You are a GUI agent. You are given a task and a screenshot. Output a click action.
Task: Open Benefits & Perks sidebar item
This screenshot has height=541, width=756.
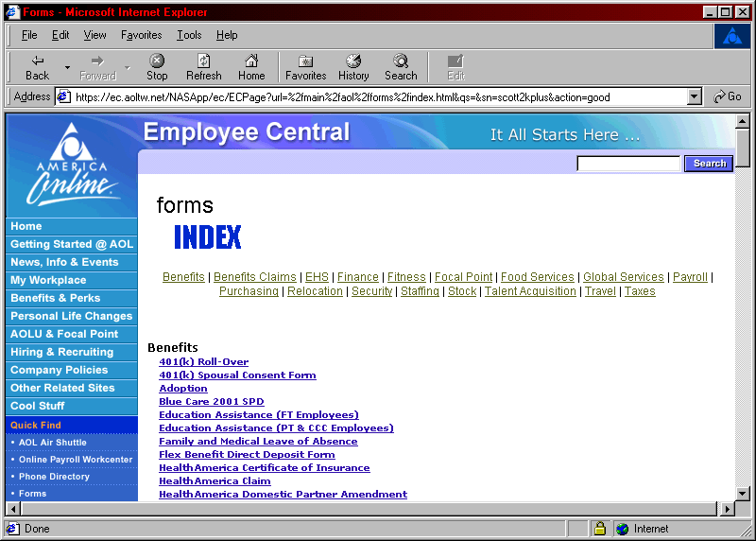(72, 298)
